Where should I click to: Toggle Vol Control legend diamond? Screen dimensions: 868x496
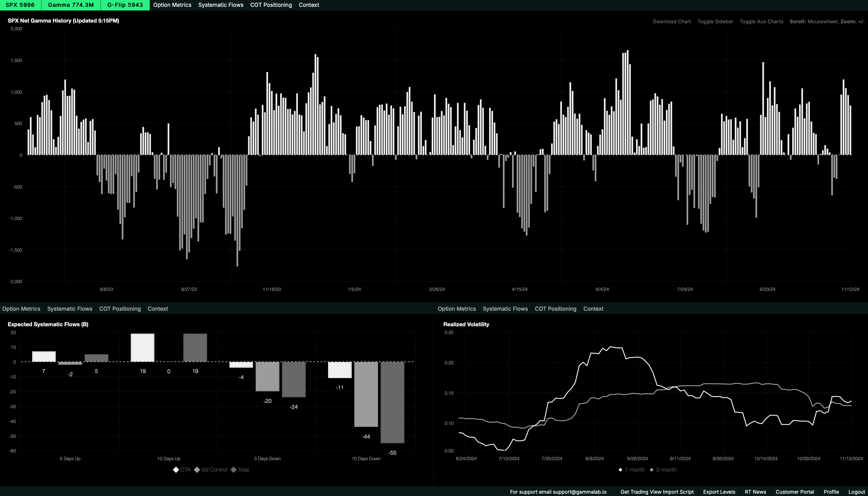point(197,470)
